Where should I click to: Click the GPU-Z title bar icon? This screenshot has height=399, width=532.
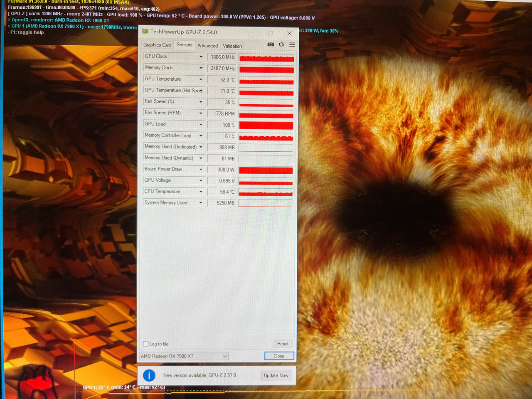coord(145,32)
